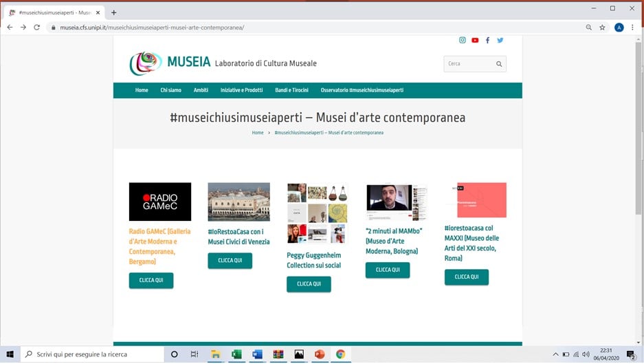
Task: Click Laboratorio di Cultura Museale tagline
Action: (x=266, y=63)
